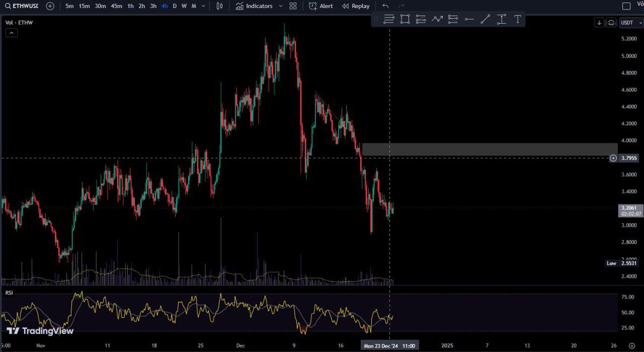Expand the favorite indicators chevron
This screenshot has width=644, height=352.
[281, 6]
